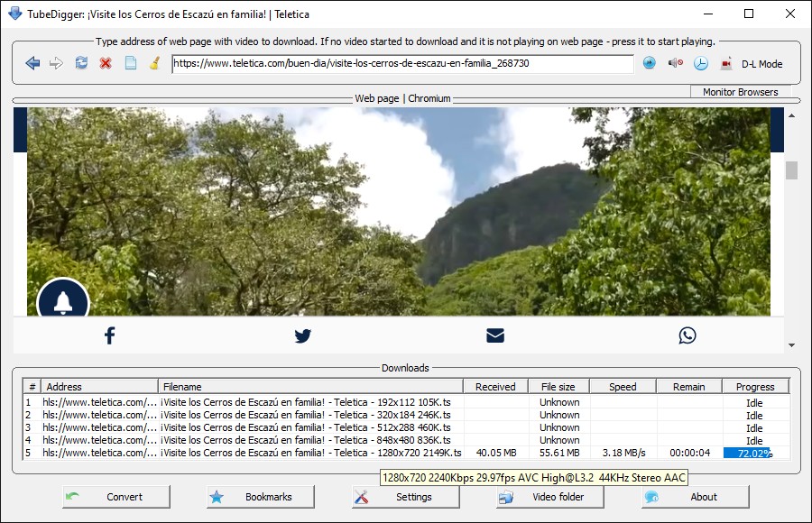This screenshot has width=812, height=523.
Task: Click the Monitor Browsers tab
Action: coord(740,92)
